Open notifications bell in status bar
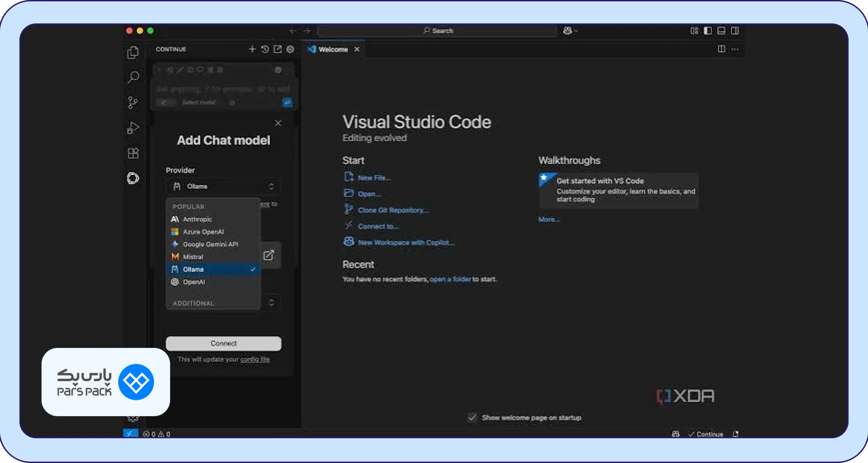The width and height of the screenshot is (868, 463). (x=735, y=434)
